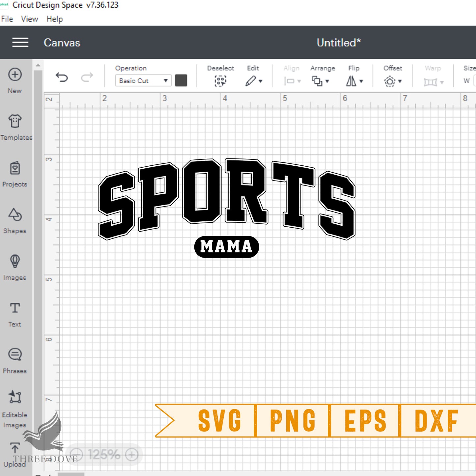The image size is (476, 476).
Task: Open the operation color swatch
Action: coord(181,80)
